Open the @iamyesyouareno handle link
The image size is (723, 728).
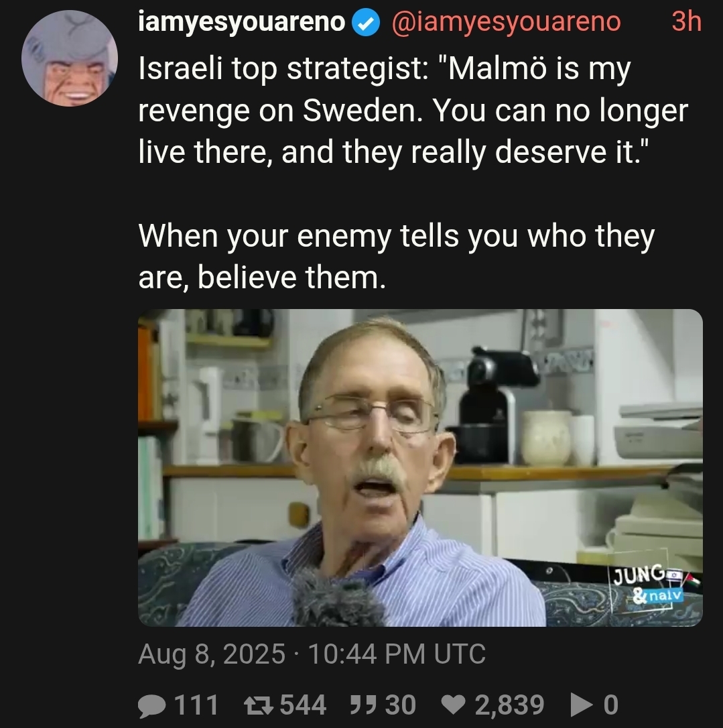pos(507,22)
